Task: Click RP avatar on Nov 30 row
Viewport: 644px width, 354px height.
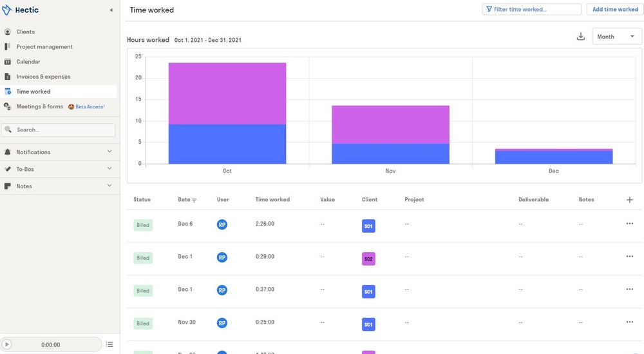Action: pos(222,323)
